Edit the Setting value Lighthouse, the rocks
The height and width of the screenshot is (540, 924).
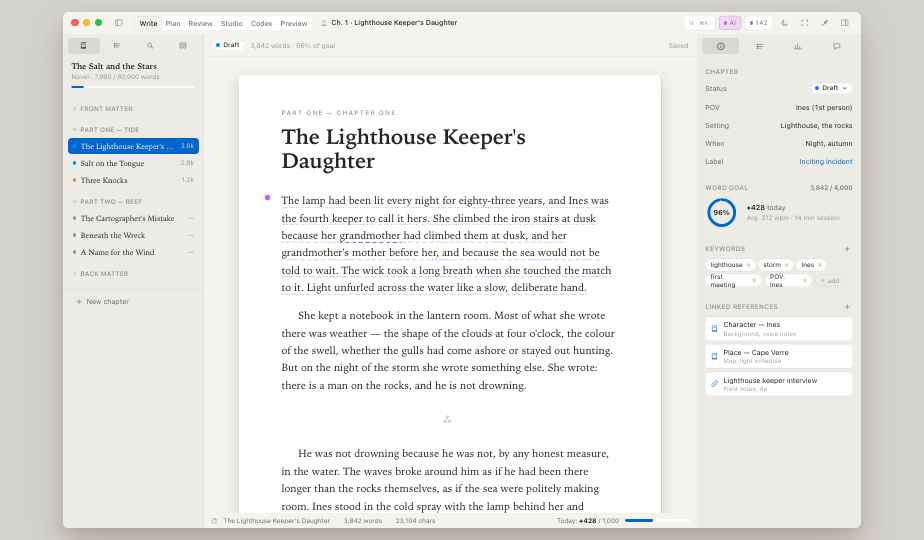tap(816, 126)
